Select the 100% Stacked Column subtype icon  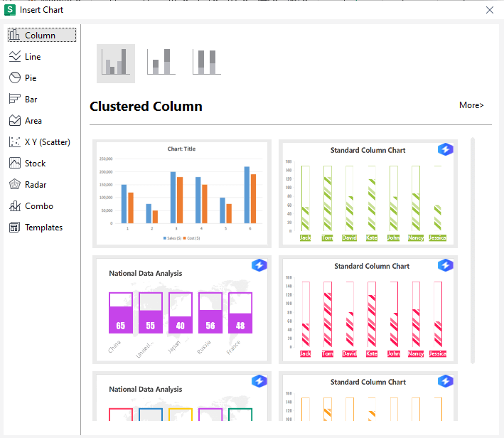pos(207,62)
